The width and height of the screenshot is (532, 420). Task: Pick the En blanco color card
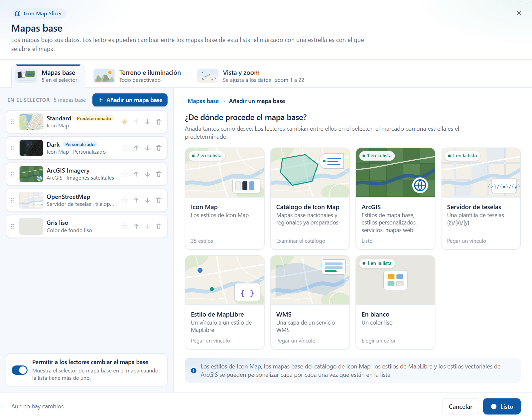pyautogui.click(x=395, y=302)
